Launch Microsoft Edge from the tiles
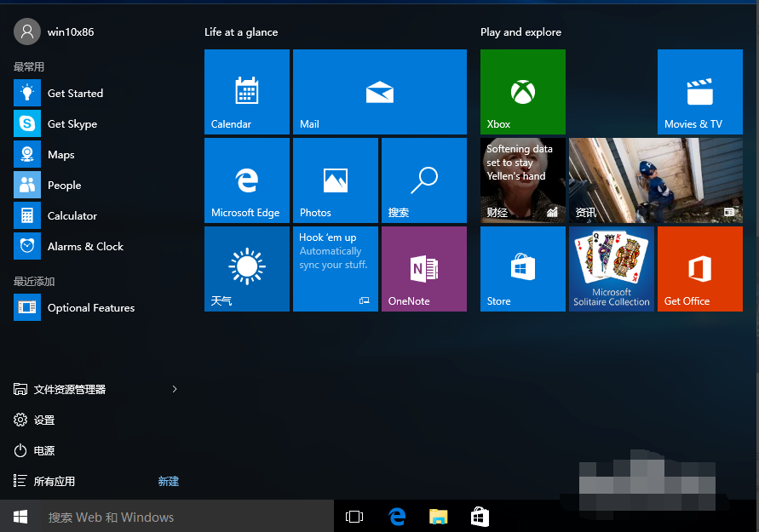This screenshot has height=532, width=759. 246,180
